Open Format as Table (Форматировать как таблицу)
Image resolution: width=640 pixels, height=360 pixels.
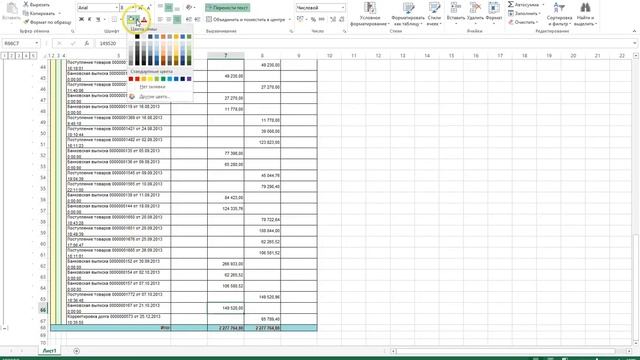407,14
